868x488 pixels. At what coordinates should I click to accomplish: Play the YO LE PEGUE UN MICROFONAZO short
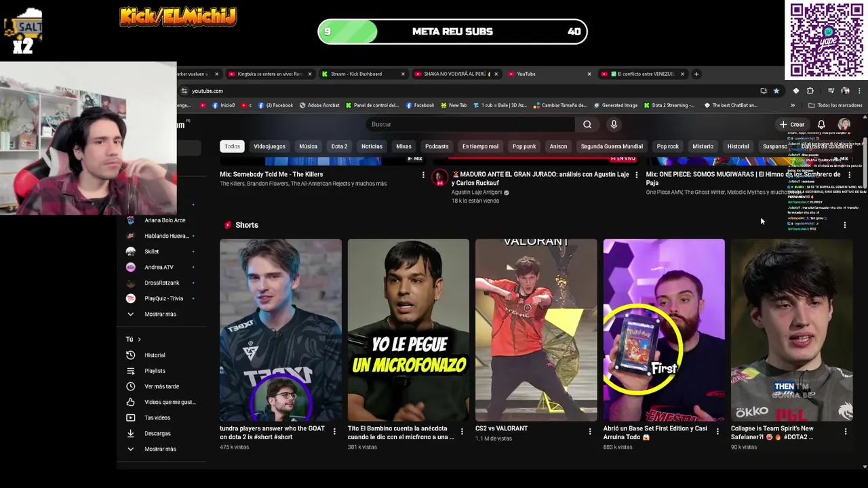408,330
